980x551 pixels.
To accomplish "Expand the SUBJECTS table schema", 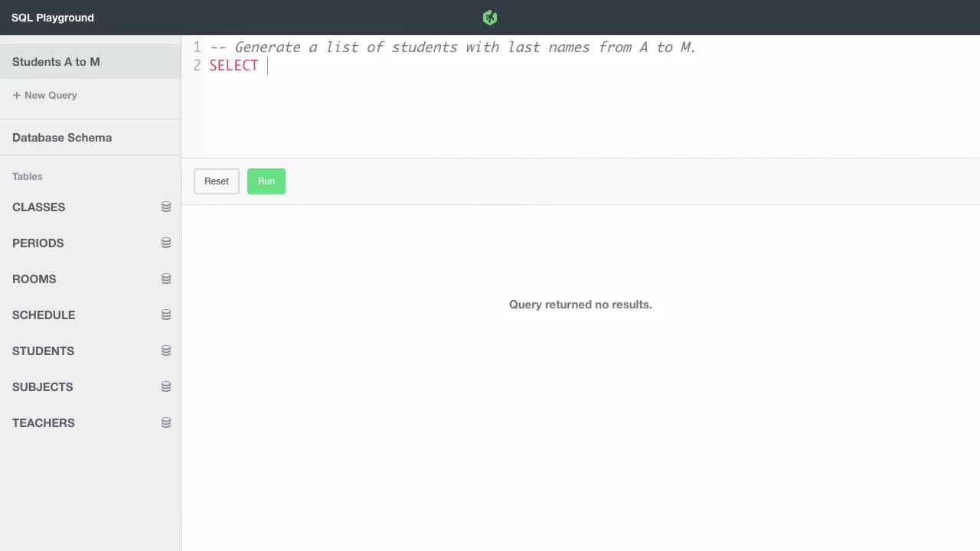I will click(x=42, y=386).
